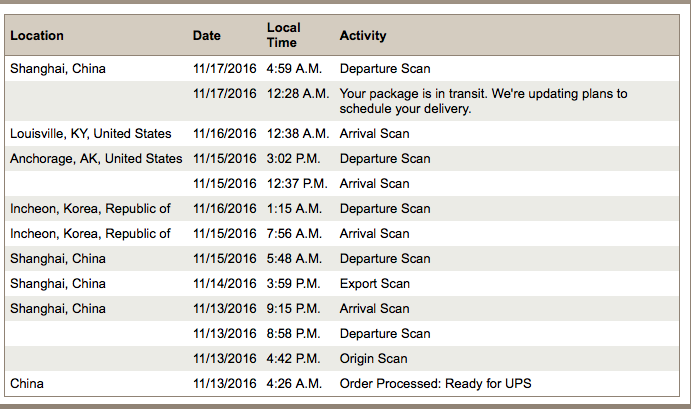Select the Anchorage, AK, United States cell

(96, 159)
